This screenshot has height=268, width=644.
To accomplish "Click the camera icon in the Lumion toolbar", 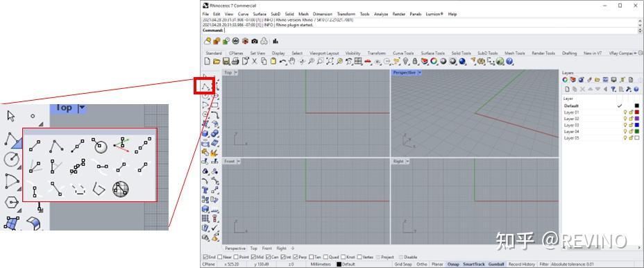I will click(x=255, y=41).
